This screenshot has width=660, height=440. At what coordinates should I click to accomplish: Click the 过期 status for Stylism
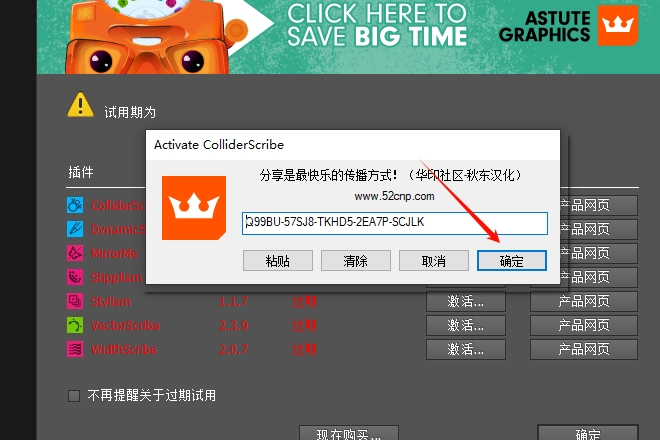pyautogui.click(x=304, y=301)
